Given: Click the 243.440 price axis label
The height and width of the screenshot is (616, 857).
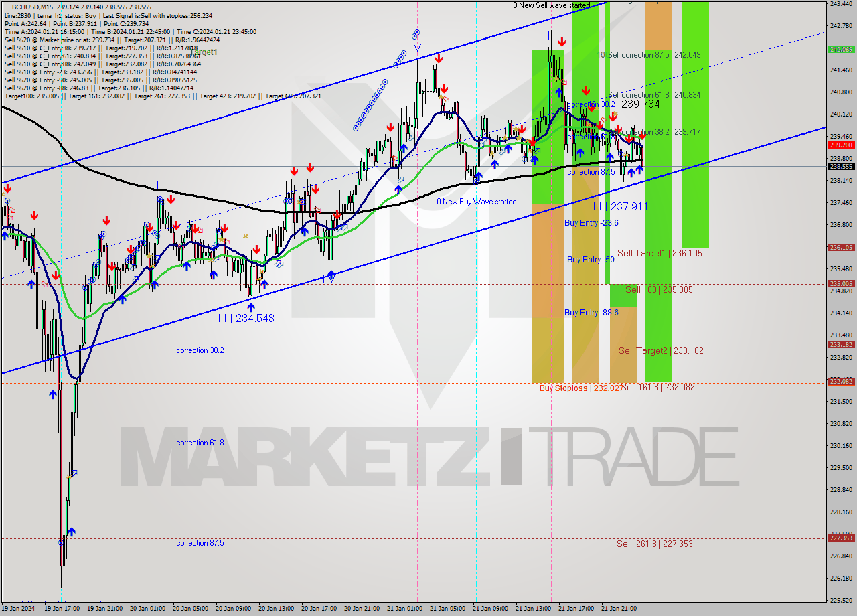Looking at the screenshot, I should [841, 4].
